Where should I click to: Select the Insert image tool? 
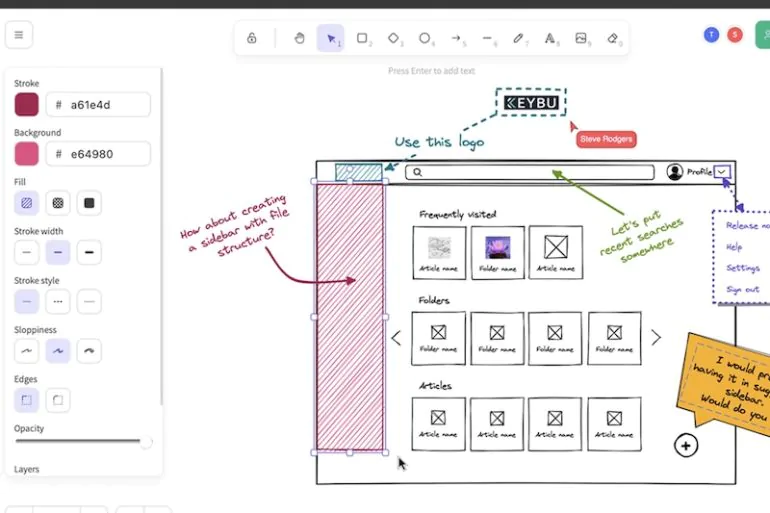581,38
